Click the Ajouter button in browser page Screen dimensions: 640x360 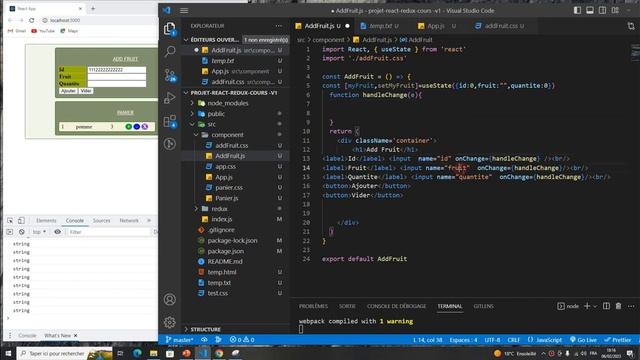pyautogui.click(x=68, y=91)
